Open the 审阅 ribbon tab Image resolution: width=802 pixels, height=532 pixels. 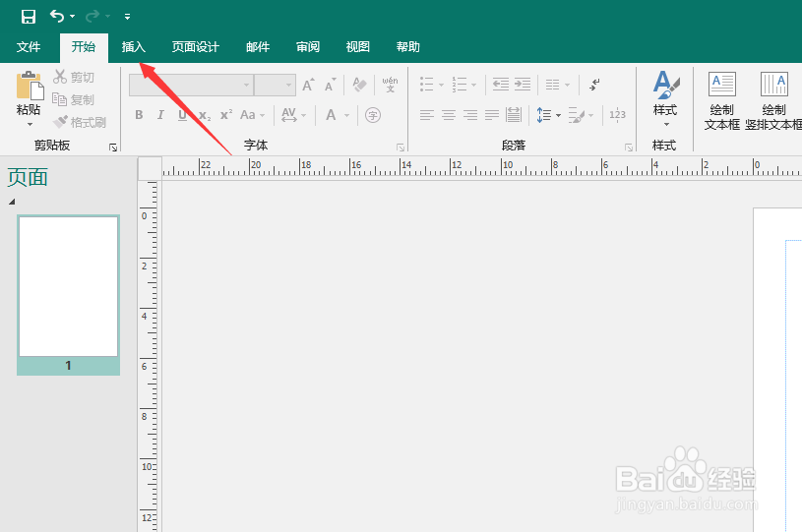[x=308, y=47]
